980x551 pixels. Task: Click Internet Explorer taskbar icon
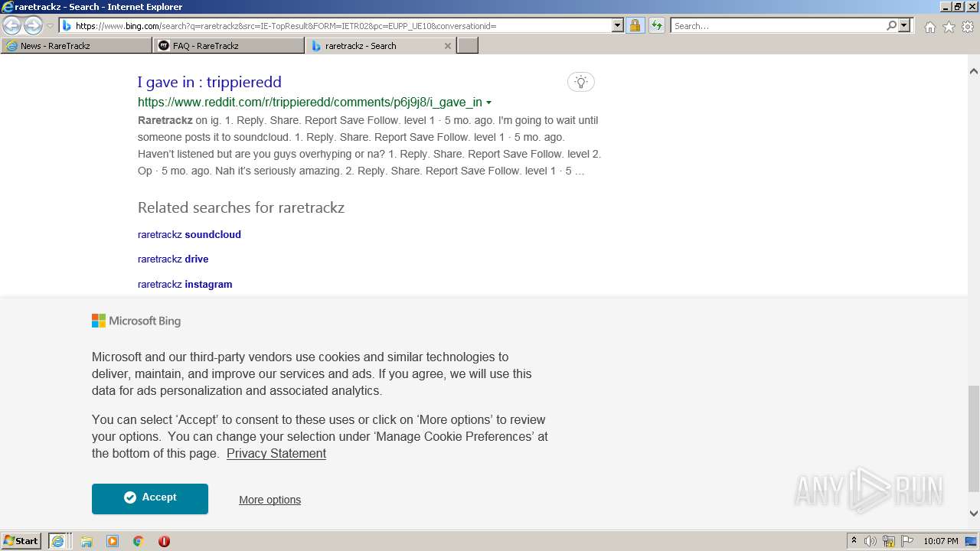58,540
